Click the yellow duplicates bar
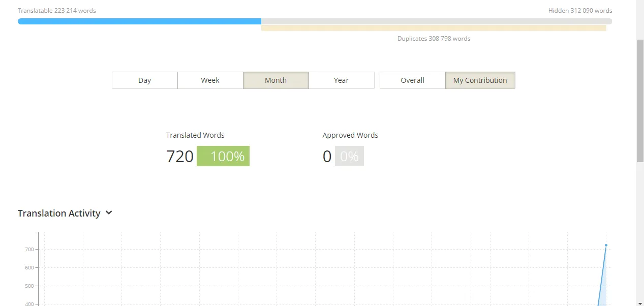 pyautogui.click(x=434, y=28)
